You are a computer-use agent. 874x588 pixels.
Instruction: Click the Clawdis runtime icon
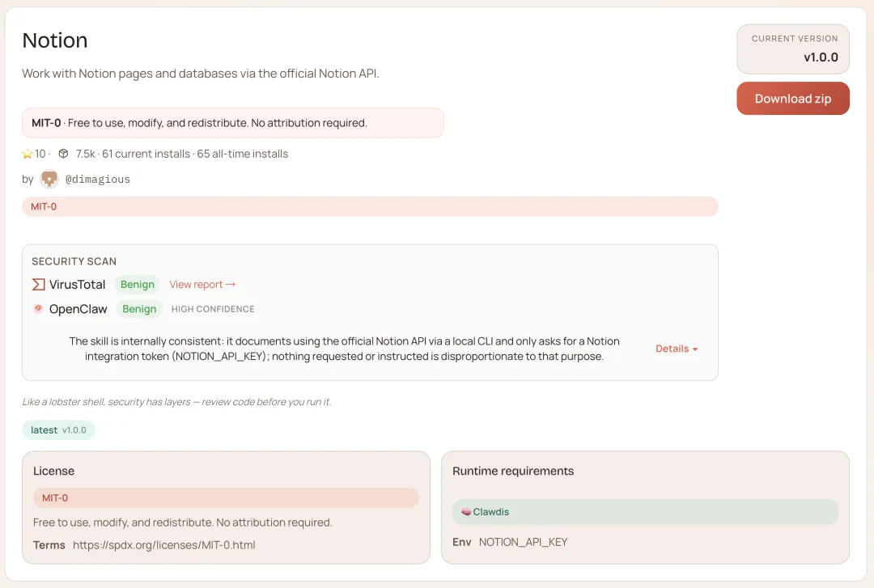(x=466, y=512)
